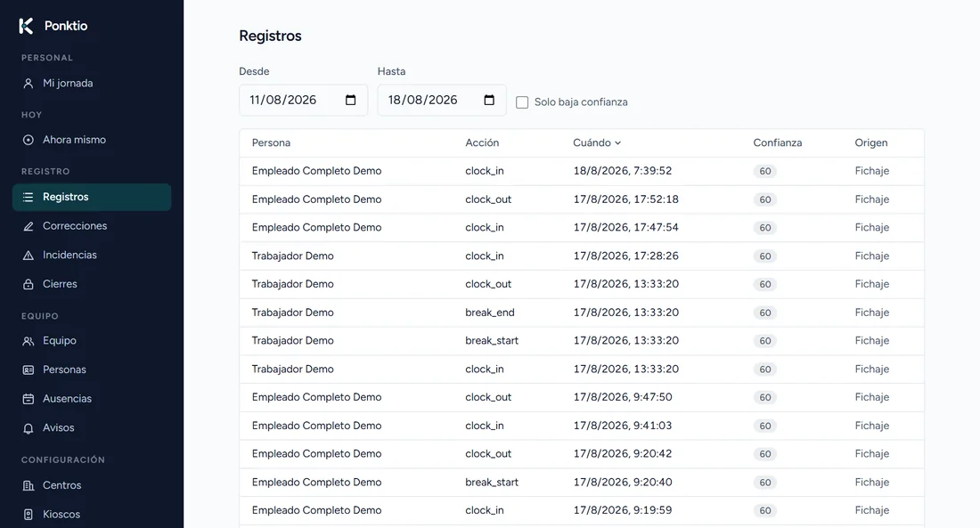Click the Incidencias warning triangle icon
This screenshot has height=528, width=980.
[x=29, y=255]
